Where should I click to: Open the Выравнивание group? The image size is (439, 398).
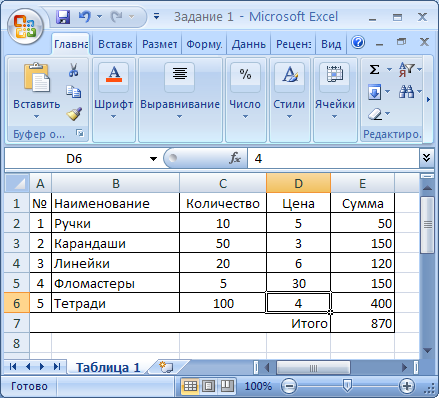(x=180, y=100)
